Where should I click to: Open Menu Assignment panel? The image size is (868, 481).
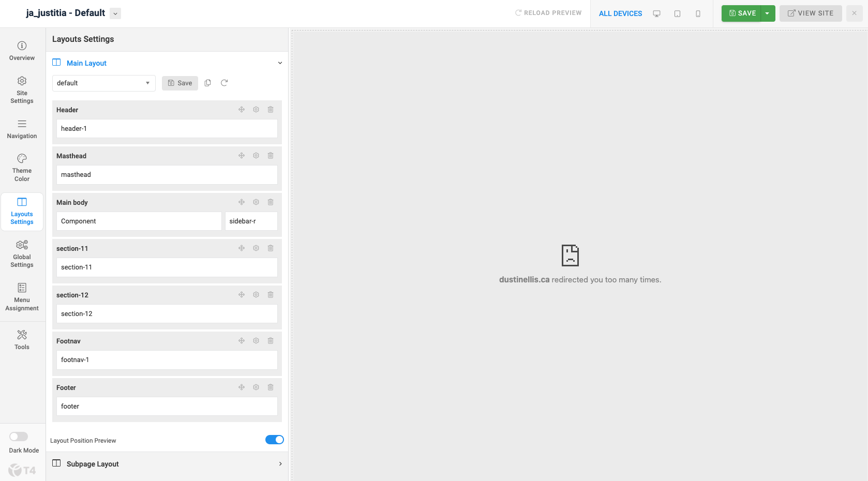tap(22, 297)
